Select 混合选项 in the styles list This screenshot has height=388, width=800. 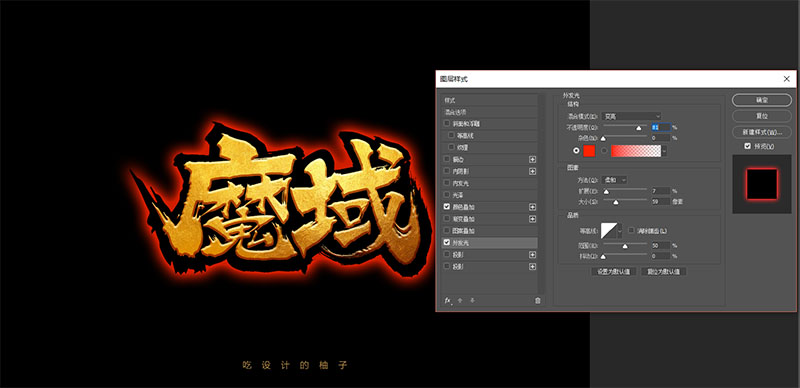[490, 112]
